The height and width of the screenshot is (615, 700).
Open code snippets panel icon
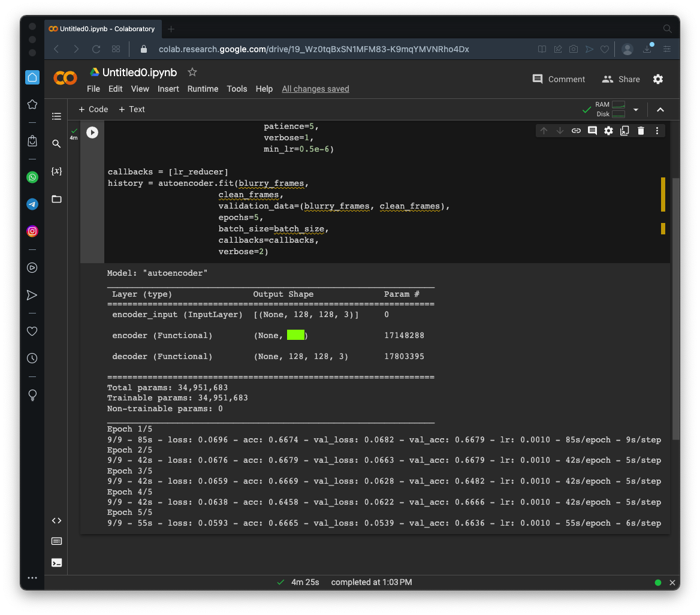(56, 520)
